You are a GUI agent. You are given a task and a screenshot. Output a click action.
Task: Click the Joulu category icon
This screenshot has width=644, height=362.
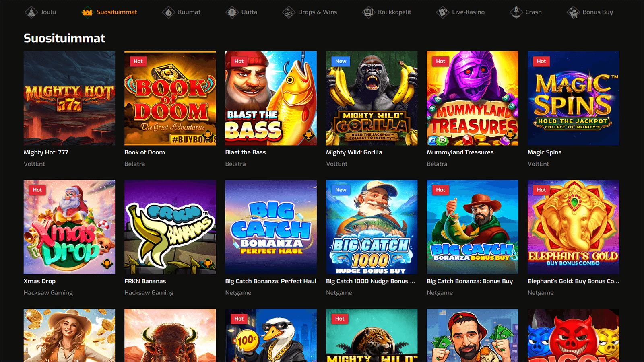tap(31, 12)
